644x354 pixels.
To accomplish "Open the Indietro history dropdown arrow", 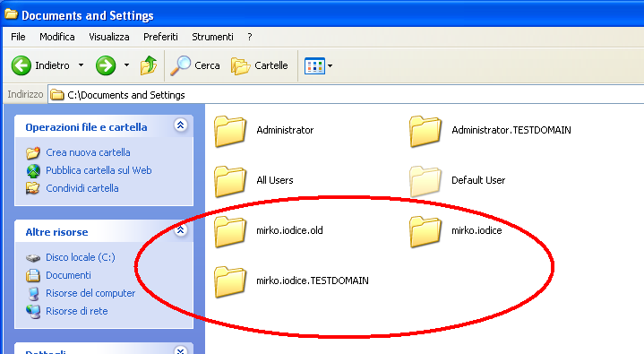I will point(81,65).
